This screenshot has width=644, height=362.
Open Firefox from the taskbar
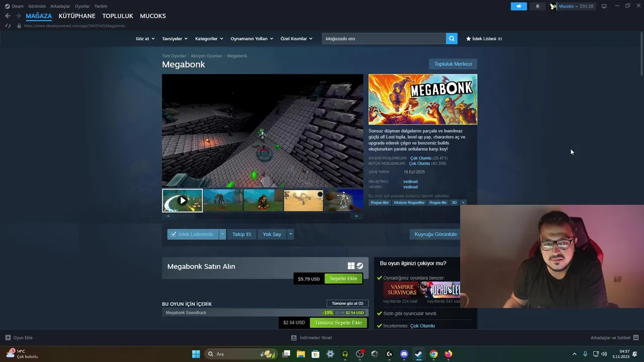click(448, 354)
